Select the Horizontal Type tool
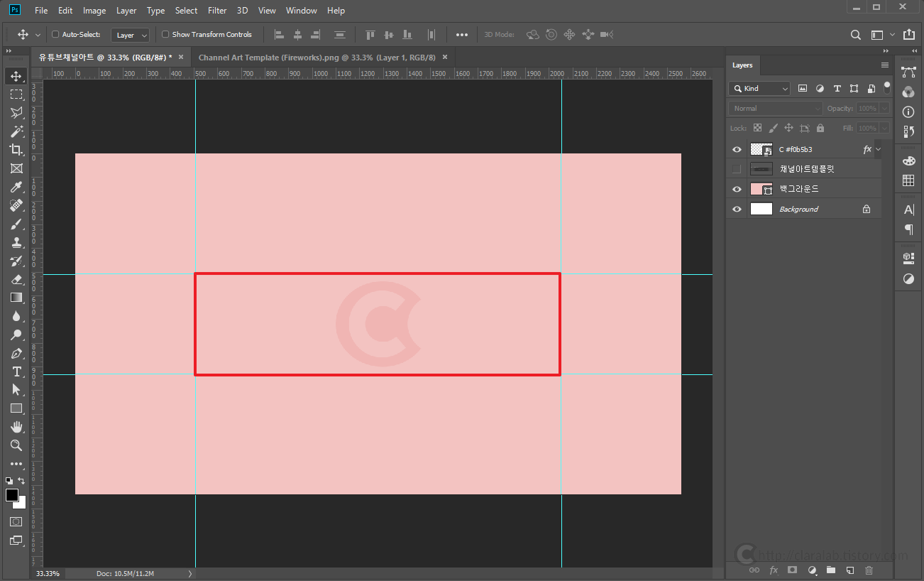The height and width of the screenshot is (581, 924). pos(16,371)
